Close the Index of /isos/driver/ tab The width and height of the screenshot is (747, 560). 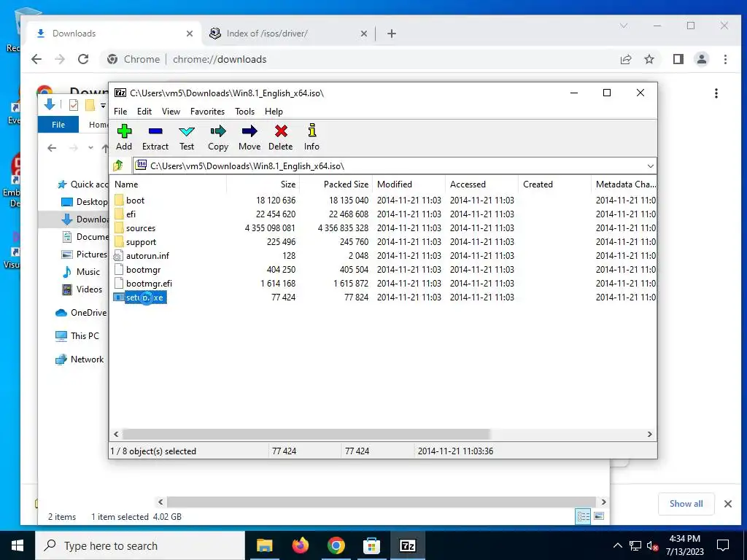[x=363, y=34]
